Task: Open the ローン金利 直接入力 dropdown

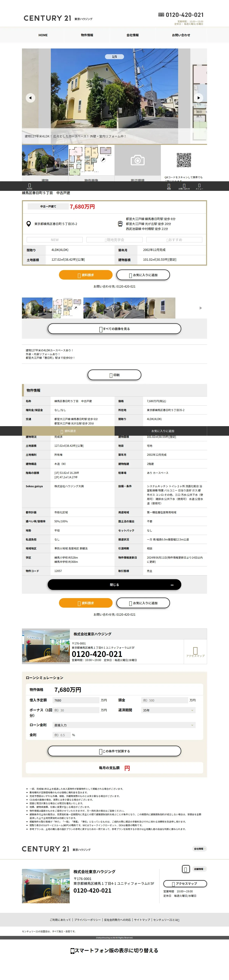Action: (x=124, y=725)
